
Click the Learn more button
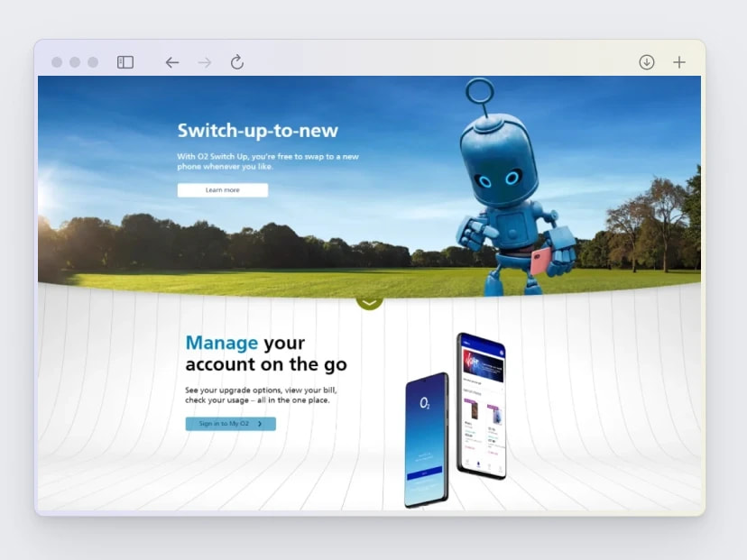tap(222, 190)
